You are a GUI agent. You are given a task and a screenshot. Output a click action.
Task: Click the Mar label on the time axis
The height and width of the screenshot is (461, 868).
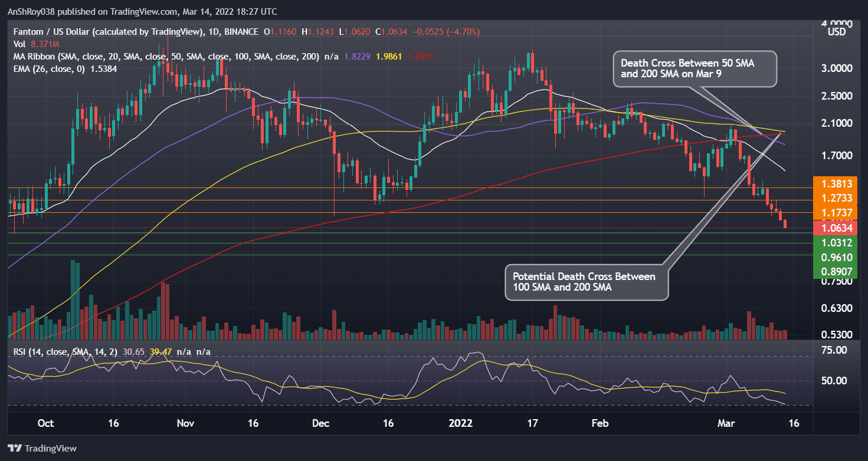point(726,423)
